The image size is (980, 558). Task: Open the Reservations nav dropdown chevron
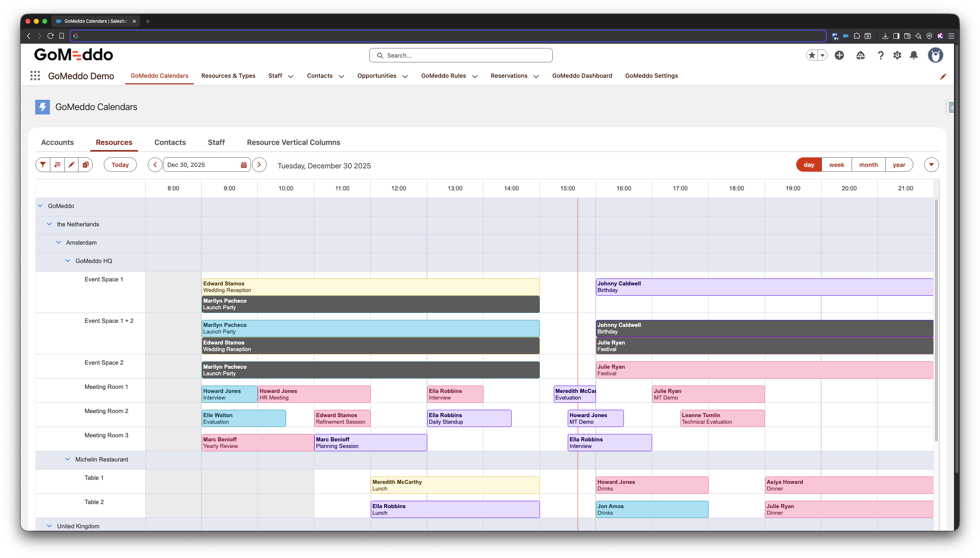click(536, 76)
